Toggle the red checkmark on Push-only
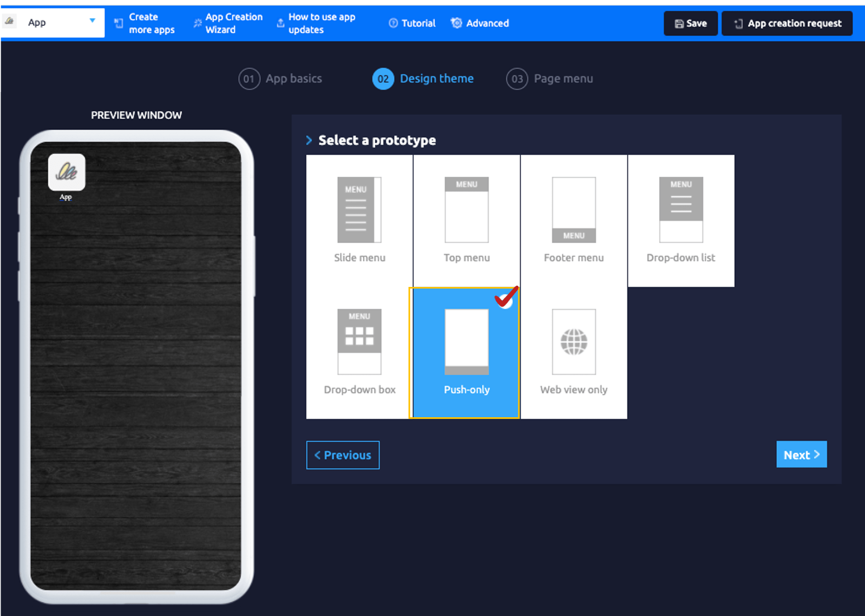The height and width of the screenshot is (616, 865). (x=506, y=297)
